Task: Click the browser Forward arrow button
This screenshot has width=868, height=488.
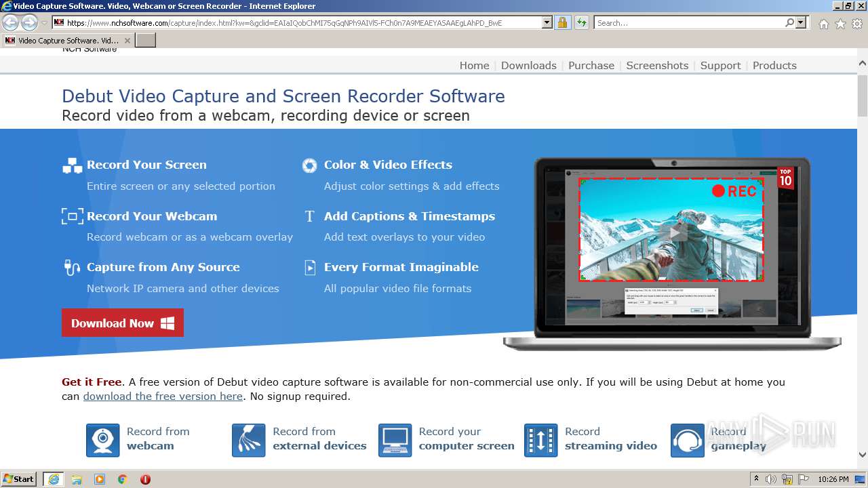Action: tap(29, 23)
